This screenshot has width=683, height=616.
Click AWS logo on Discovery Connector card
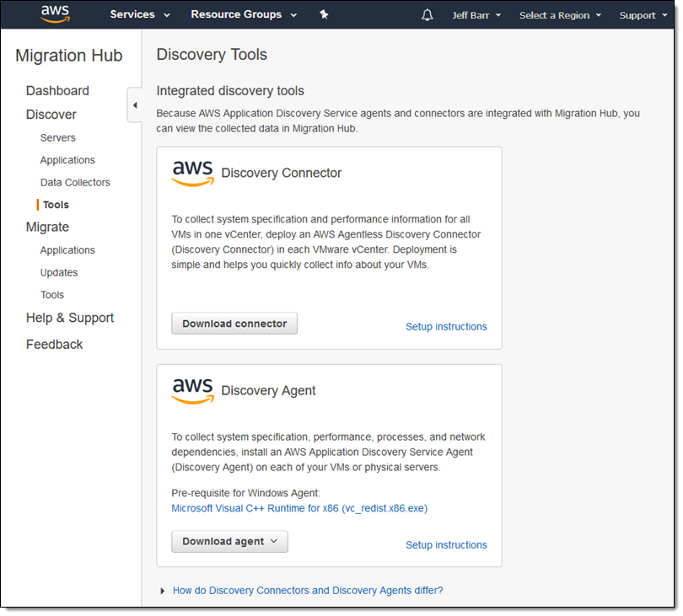pyautogui.click(x=193, y=173)
